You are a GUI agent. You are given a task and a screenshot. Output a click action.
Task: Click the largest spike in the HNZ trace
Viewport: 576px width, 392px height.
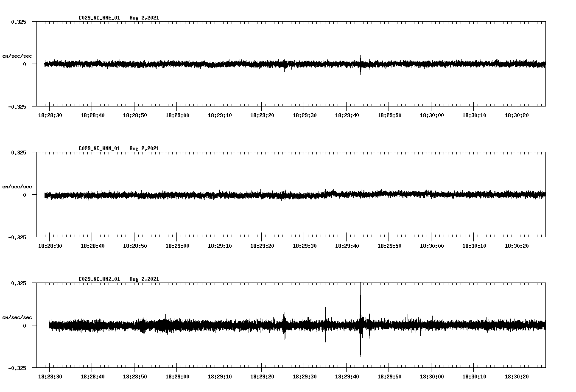point(361,319)
